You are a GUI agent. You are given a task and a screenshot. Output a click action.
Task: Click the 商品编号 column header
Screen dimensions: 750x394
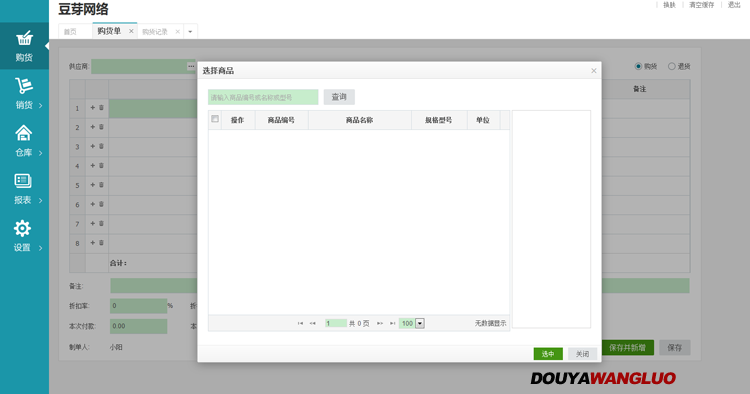281,120
